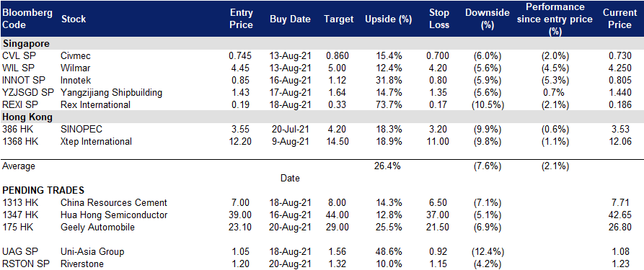Select the Stop Loss column header

coord(438,19)
